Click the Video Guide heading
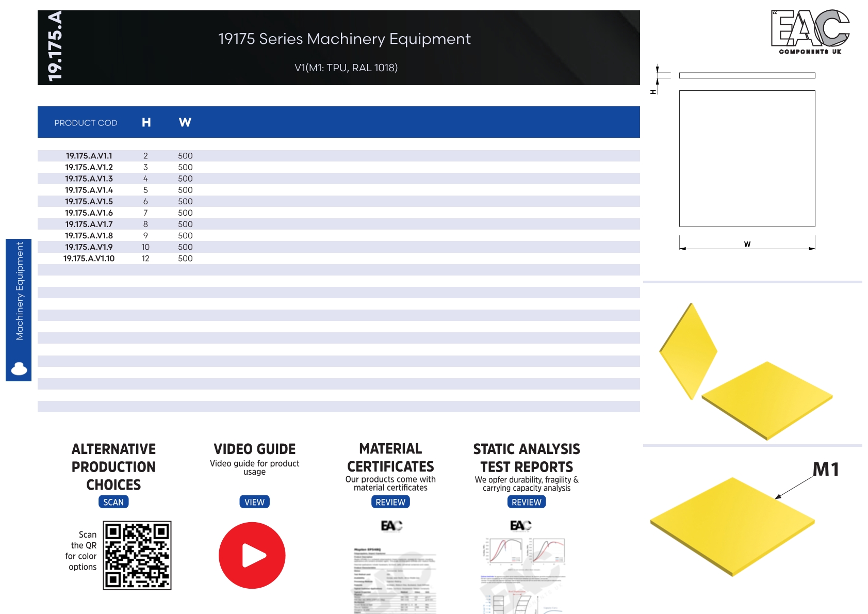The image size is (868, 614). [x=254, y=449]
